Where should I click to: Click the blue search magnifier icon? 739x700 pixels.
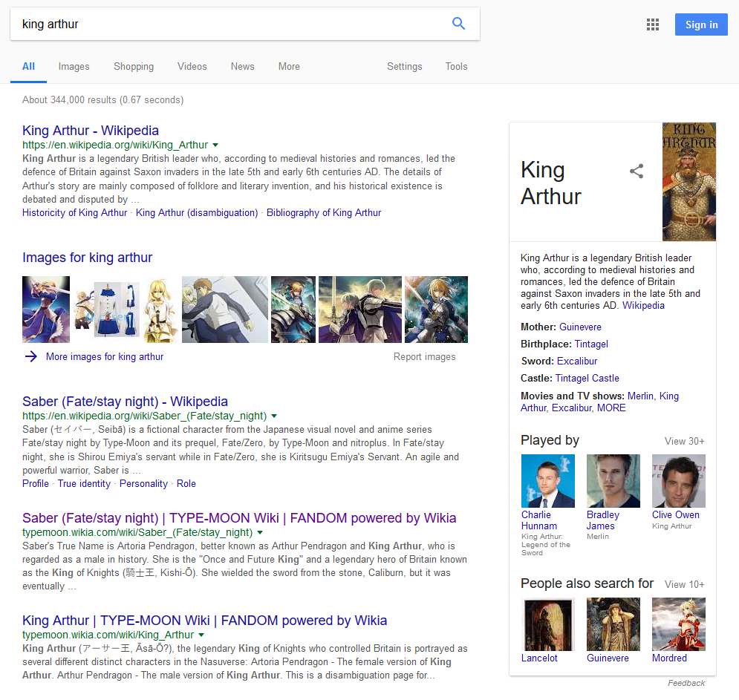458,24
